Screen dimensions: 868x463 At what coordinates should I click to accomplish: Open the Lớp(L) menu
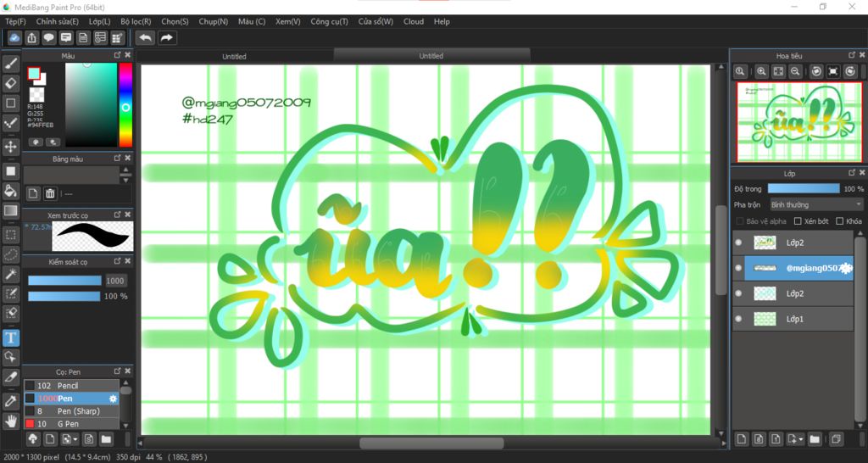pyautogui.click(x=100, y=21)
